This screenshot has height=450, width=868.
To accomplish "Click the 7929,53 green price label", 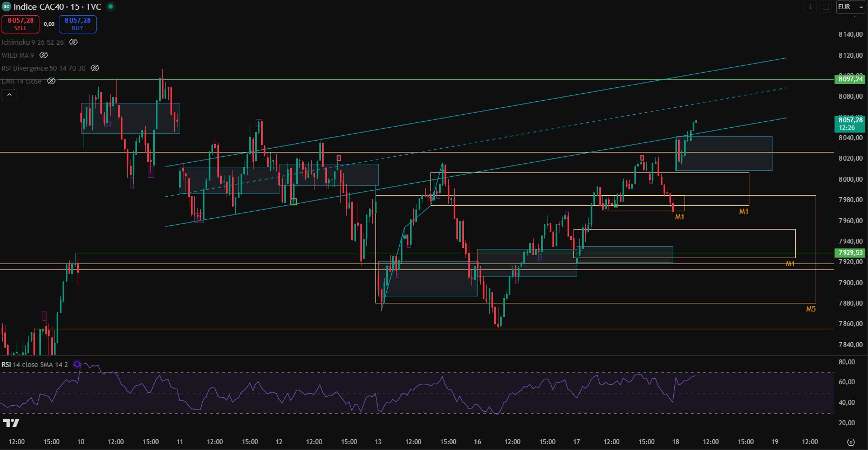I will click(850, 253).
